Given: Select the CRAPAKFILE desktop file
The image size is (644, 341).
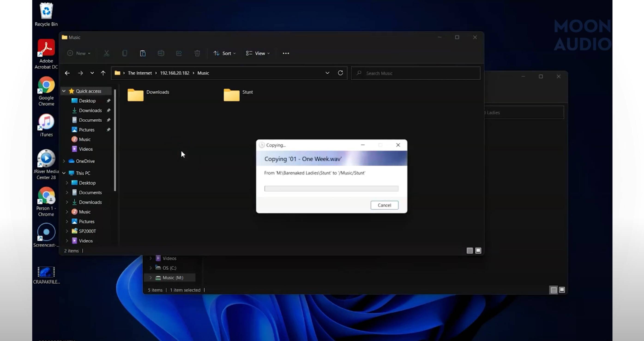Looking at the screenshot, I should (46, 275).
